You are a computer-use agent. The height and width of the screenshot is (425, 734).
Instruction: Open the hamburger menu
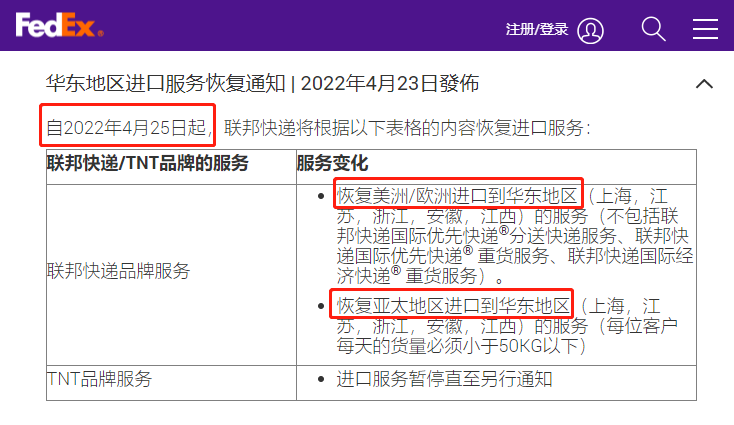[705, 29]
